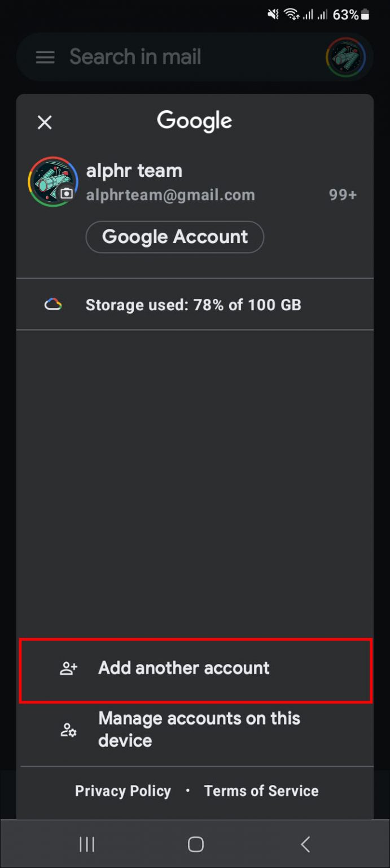The height and width of the screenshot is (868, 390).
Task: Tap the profile avatar in search bar
Action: (x=345, y=57)
